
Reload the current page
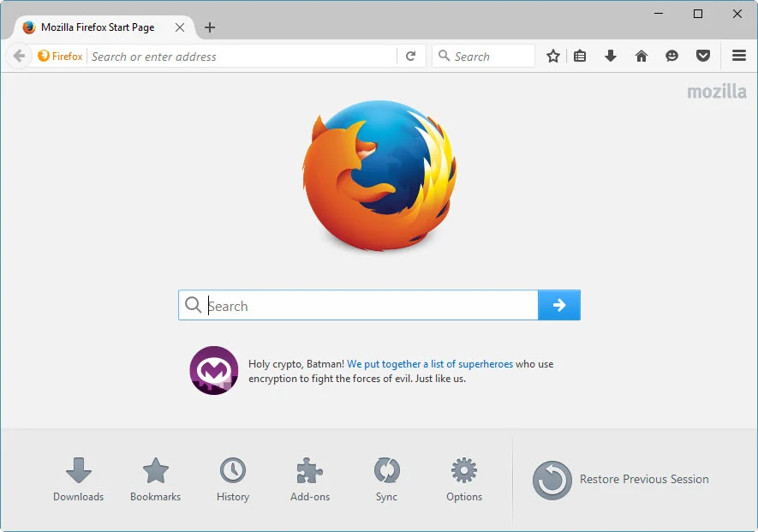[411, 56]
